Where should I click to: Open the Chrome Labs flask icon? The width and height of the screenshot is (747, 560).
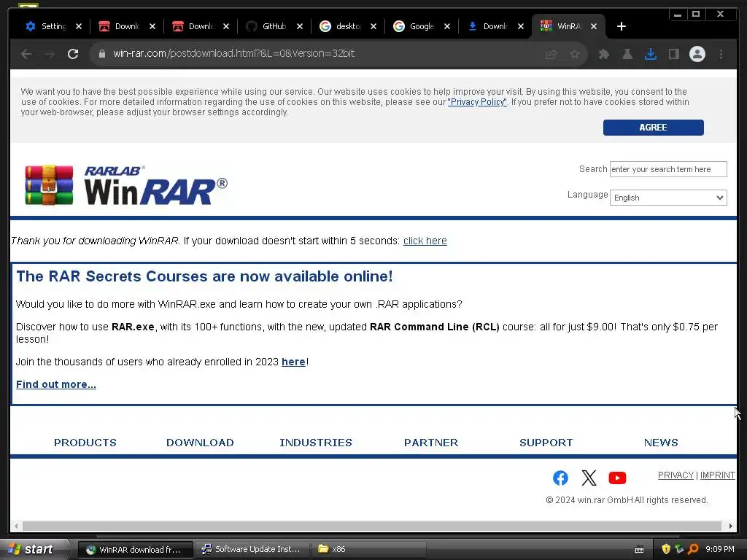tap(627, 54)
